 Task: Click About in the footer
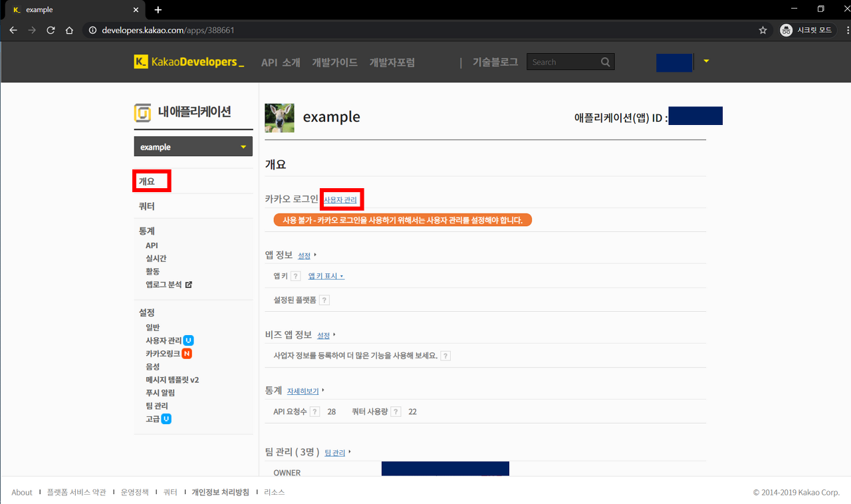point(22,493)
